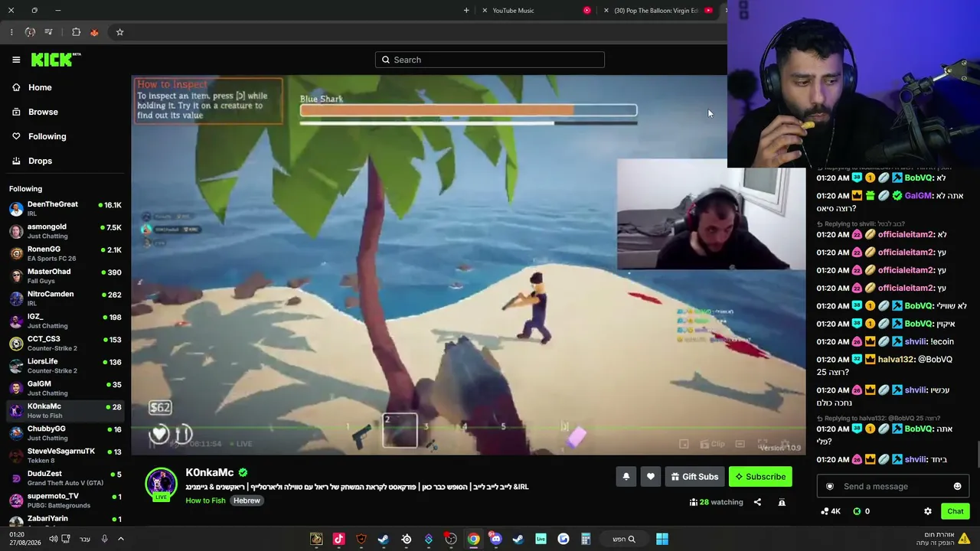Open DeenTheGreat channel from Following list
This screenshot has height=551, width=980.
tap(65, 208)
